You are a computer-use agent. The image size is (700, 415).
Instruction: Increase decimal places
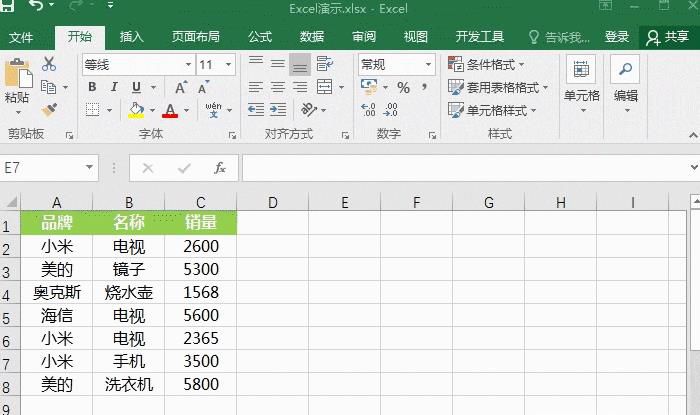(x=368, y=110)
